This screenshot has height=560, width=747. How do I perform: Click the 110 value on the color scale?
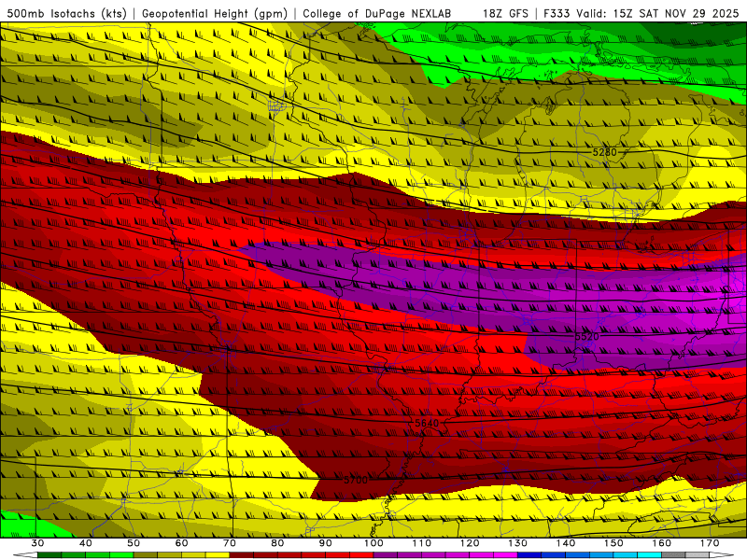point(422,543)
